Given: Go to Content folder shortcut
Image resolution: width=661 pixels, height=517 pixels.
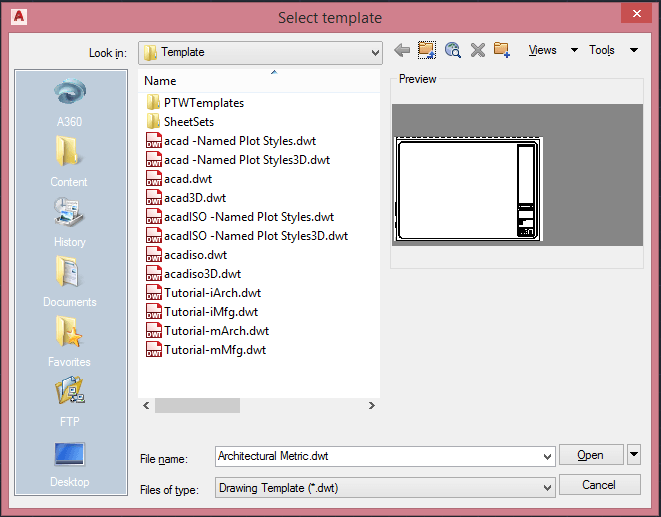Looking at the screenshot, I should pos(70,162).
